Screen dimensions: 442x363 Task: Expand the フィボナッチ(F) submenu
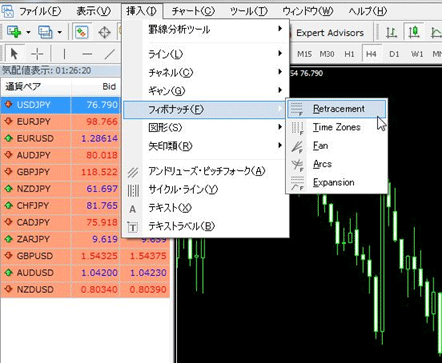[x=205, y=109]
